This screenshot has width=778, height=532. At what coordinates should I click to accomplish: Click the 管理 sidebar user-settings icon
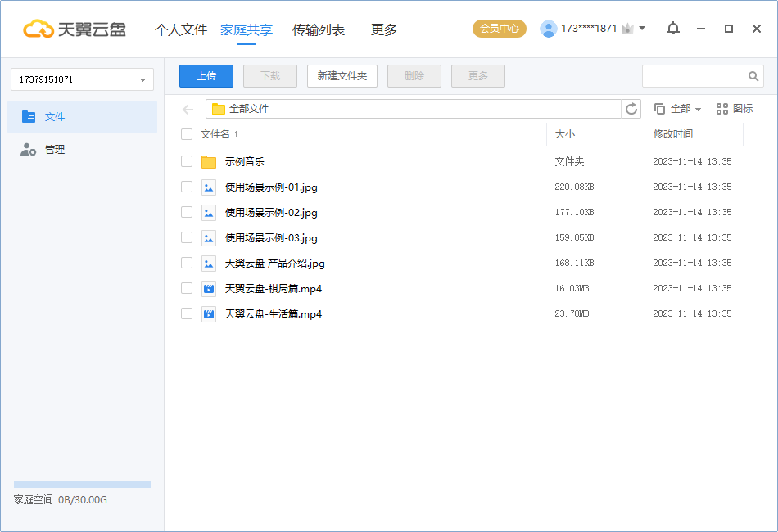click(x=29, y=149)
